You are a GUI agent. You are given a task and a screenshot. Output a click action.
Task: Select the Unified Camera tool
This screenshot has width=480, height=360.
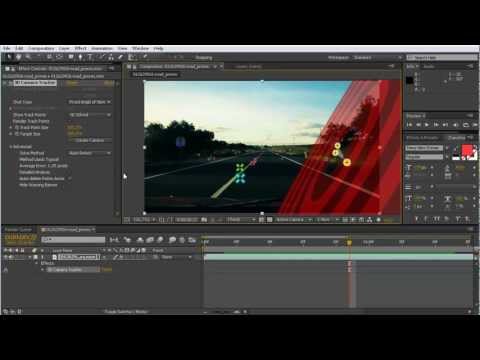click(x=49, y=57)
